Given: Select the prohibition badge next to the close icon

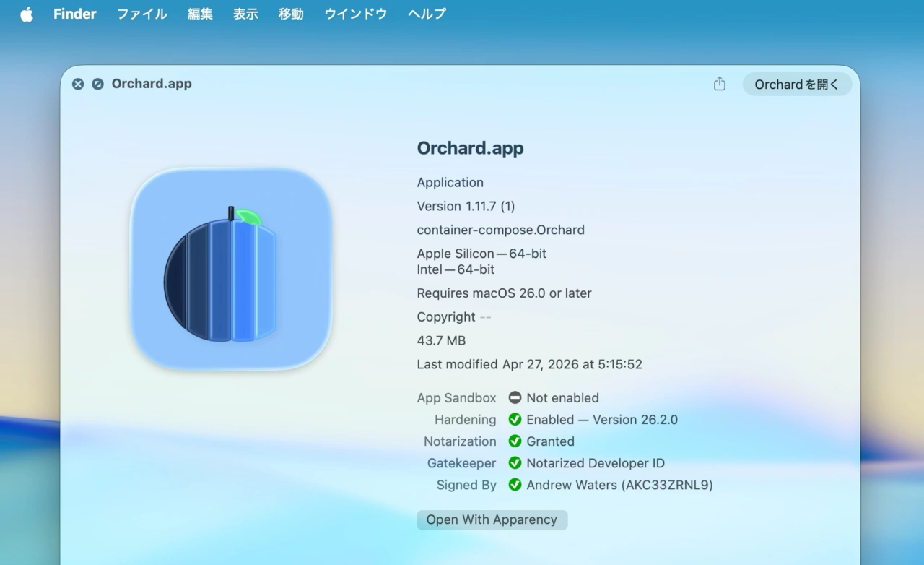Looking at the screenshot, I should click(98, 84).
